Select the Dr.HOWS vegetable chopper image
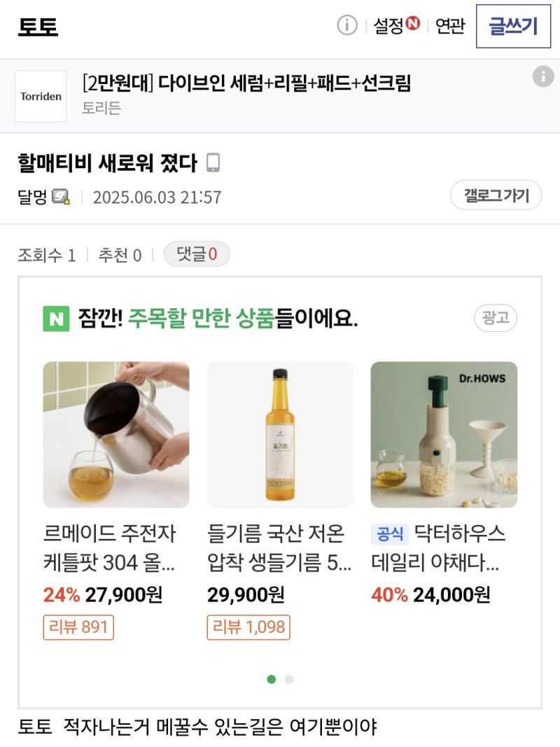The width and height of the screenshot is (560, 747). (444, 434)
